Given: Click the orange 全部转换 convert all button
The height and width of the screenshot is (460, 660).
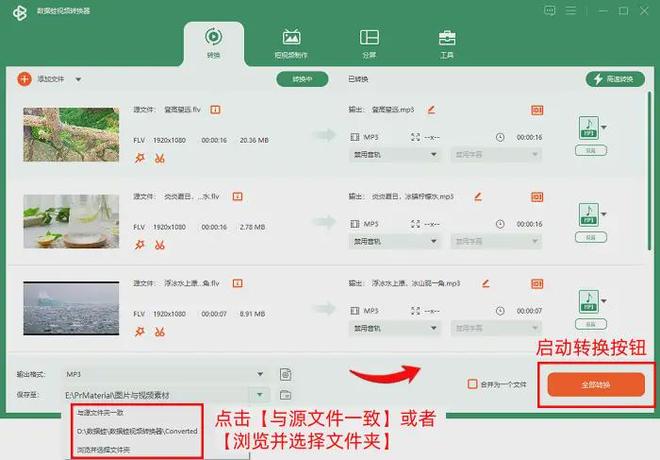Looking at the screenshot, I should click(x=596, y=384).
